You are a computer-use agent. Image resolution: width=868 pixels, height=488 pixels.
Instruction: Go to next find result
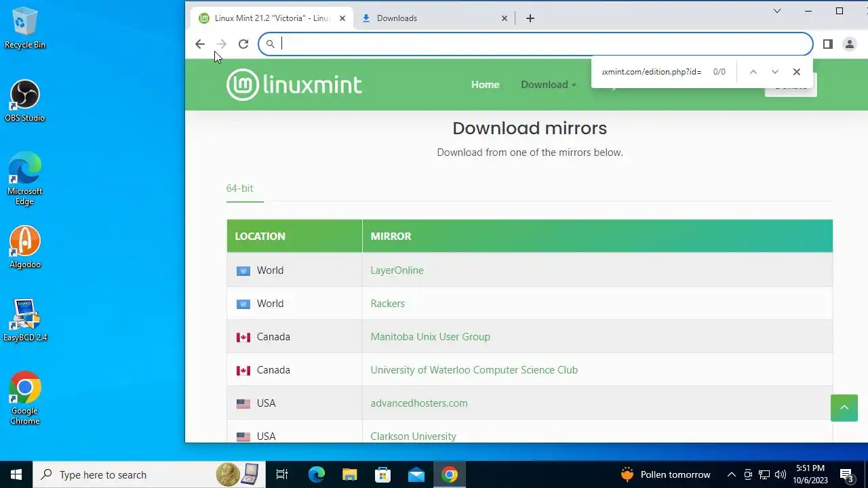pyautogui.click(x=774, y=72)
